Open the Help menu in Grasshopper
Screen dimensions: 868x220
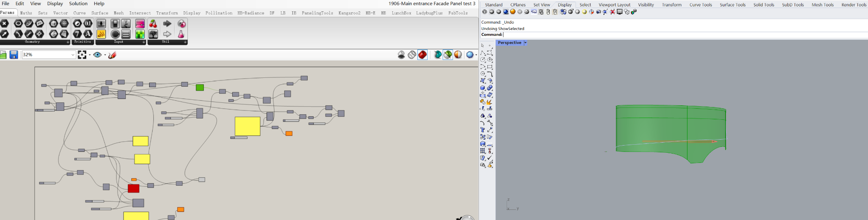point(99,3)
